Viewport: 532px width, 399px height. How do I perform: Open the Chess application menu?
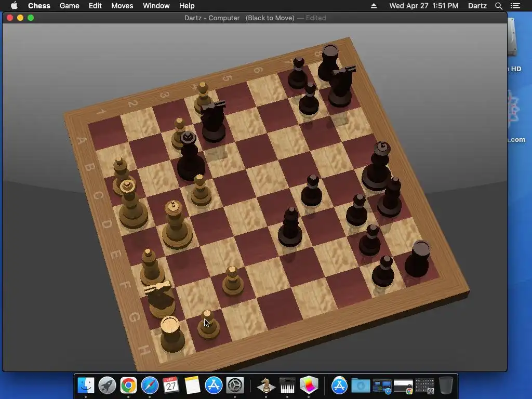click(x=39, y=6)
